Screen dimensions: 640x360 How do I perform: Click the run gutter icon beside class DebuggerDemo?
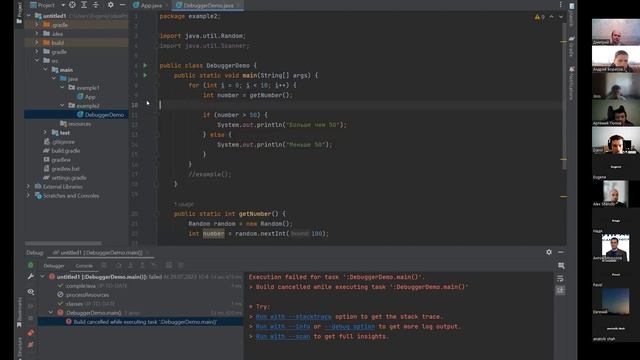(145, 65)
